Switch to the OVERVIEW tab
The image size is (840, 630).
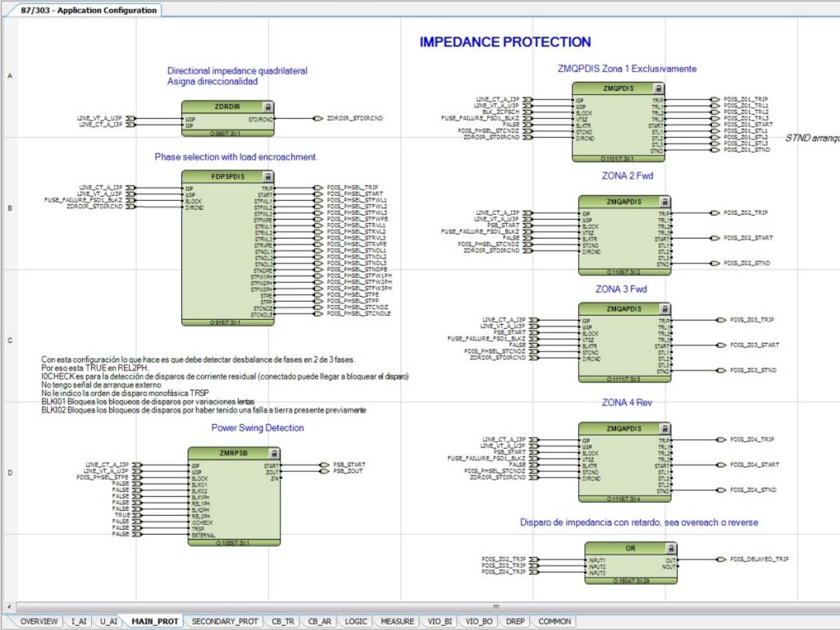point(39,622)
